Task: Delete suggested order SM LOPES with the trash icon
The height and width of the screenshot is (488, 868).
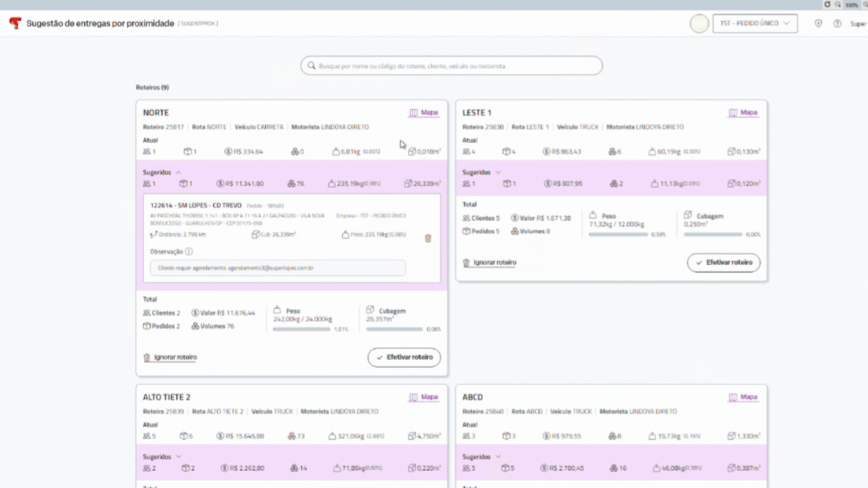Action: point(428,238)
